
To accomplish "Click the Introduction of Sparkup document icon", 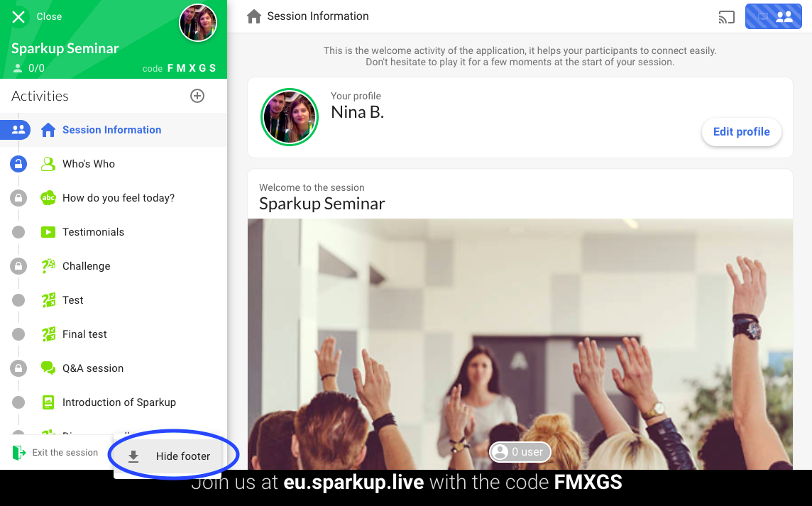I will (x=48, y=402).
